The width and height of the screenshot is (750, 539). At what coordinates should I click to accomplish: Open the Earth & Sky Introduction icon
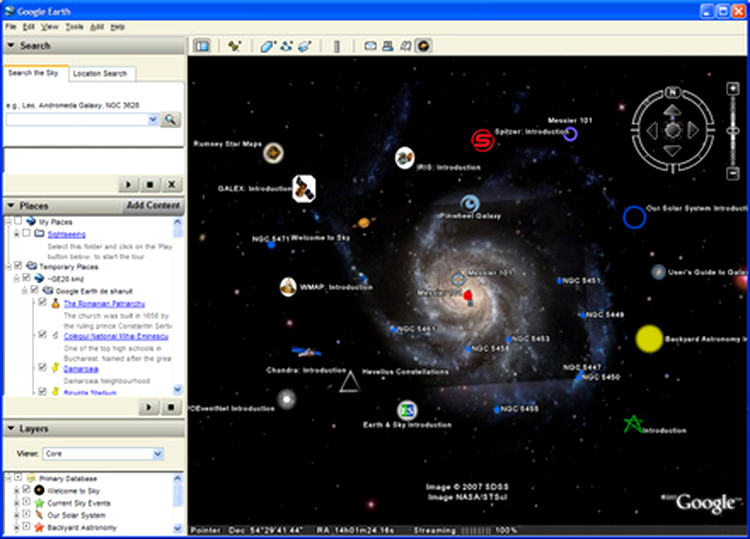(407, 410)
